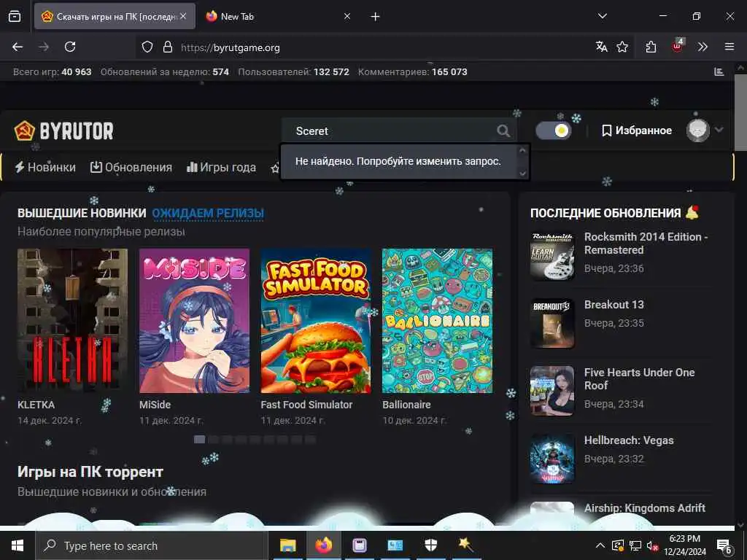
Task: Open the tracking protection shield icon
Action: pos(147,47)
